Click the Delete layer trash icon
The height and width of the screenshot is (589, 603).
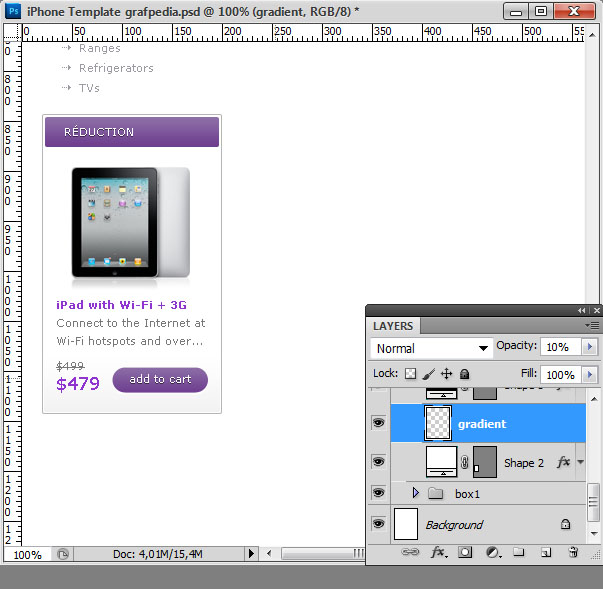tap(573, 552)
